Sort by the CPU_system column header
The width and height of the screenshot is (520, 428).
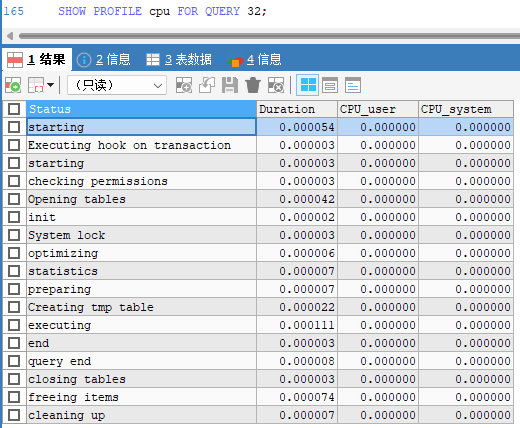tap(466, 109)
